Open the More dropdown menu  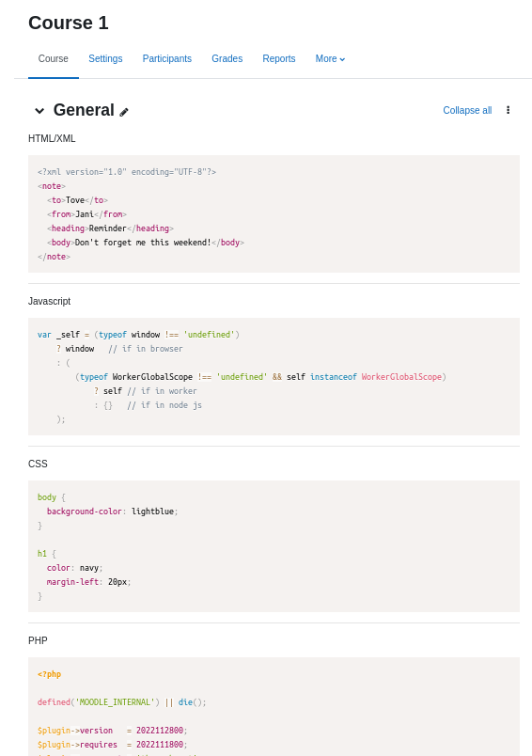(x=330, y=59)
